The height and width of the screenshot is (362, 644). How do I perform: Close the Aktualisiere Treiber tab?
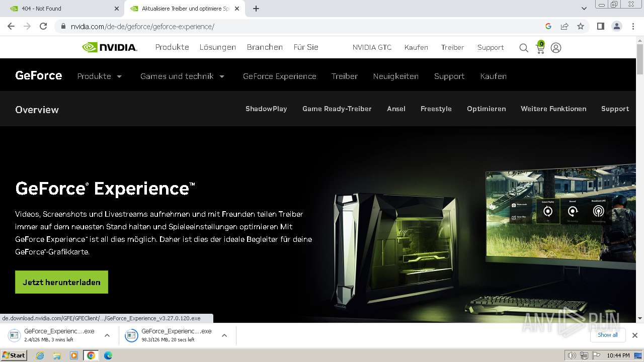pyautogui.click(x=237, y=9)
